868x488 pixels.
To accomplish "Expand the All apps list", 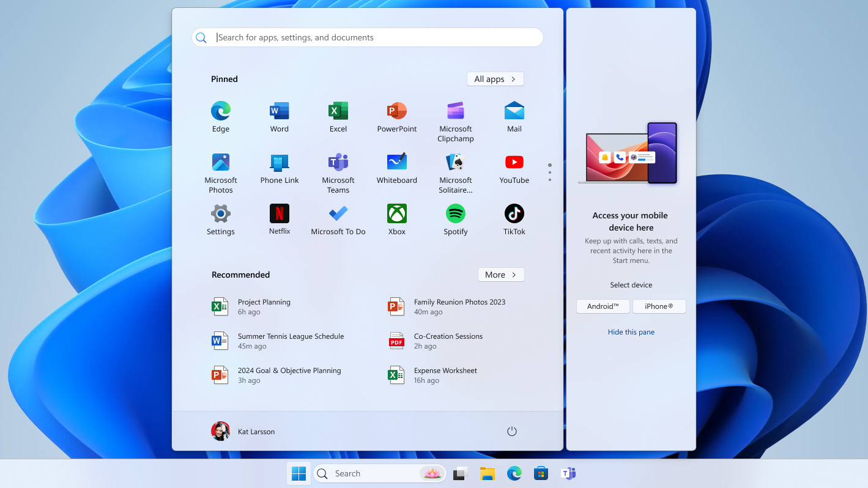I will [495, 79].
